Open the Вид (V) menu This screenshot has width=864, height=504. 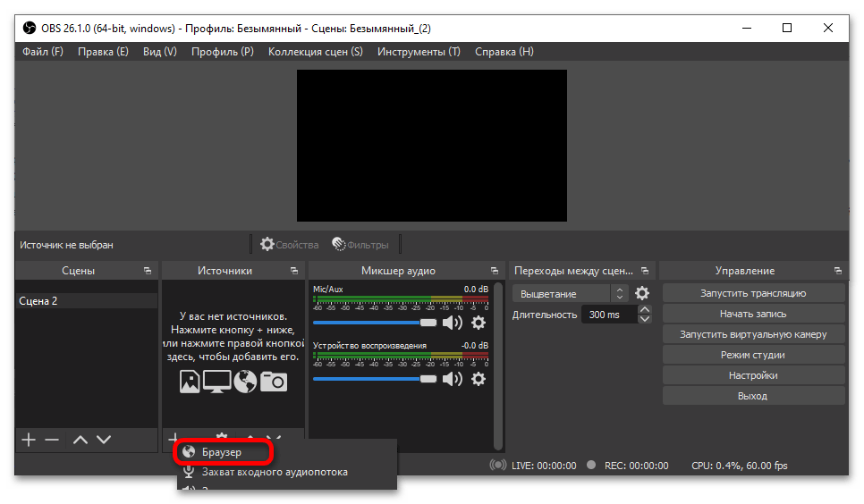(160, 52)
